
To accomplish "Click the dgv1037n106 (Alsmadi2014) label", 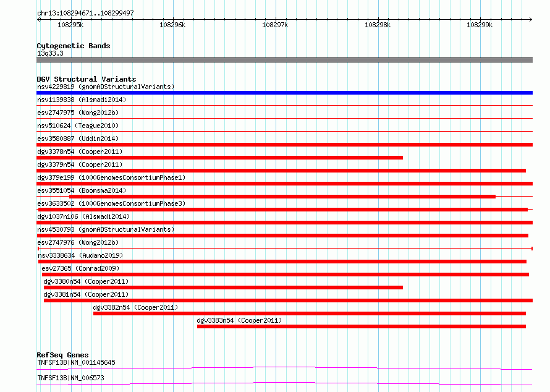I will (x=83, y=216).
